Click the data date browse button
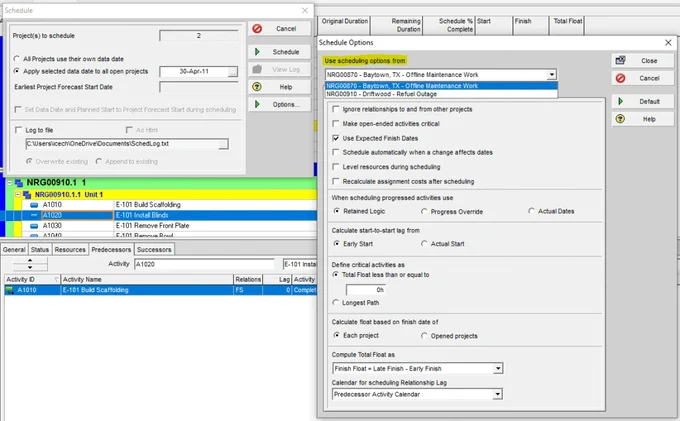The image size is (680, 421). tap(233, 72)
